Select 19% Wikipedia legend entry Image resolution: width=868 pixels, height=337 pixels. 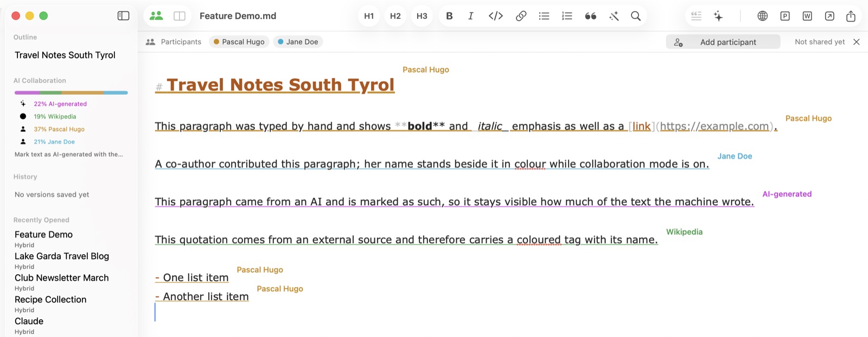coord(55,116)
